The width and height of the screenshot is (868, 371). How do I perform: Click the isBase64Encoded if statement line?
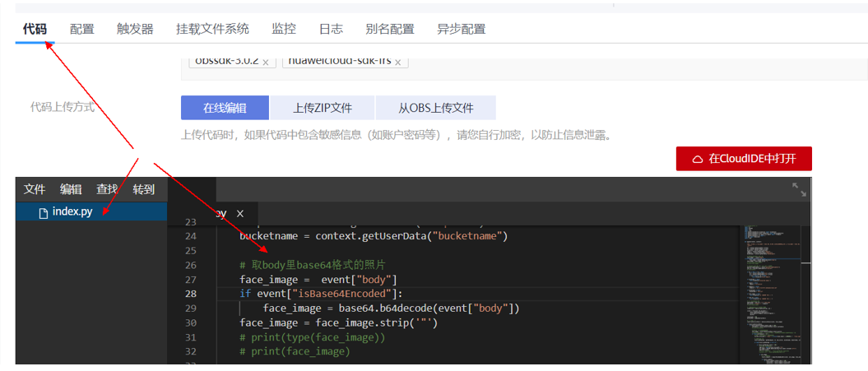pyautogui.click(x=322, y=294)
